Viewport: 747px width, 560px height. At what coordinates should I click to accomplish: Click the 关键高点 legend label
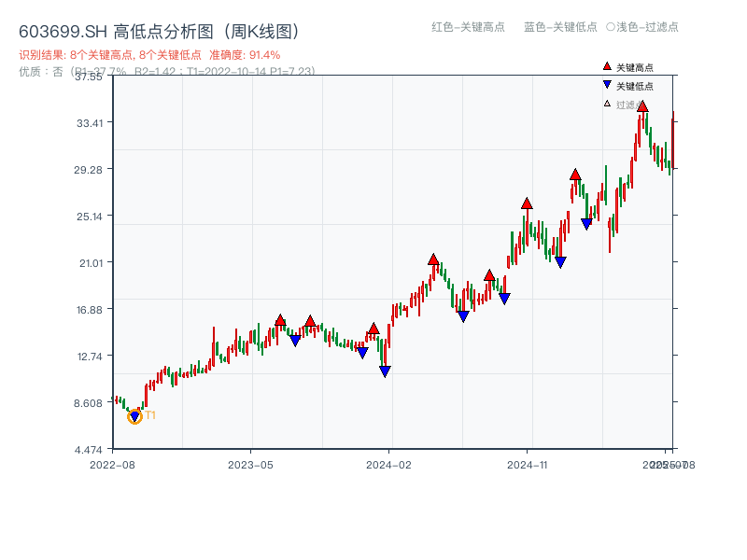635,67
